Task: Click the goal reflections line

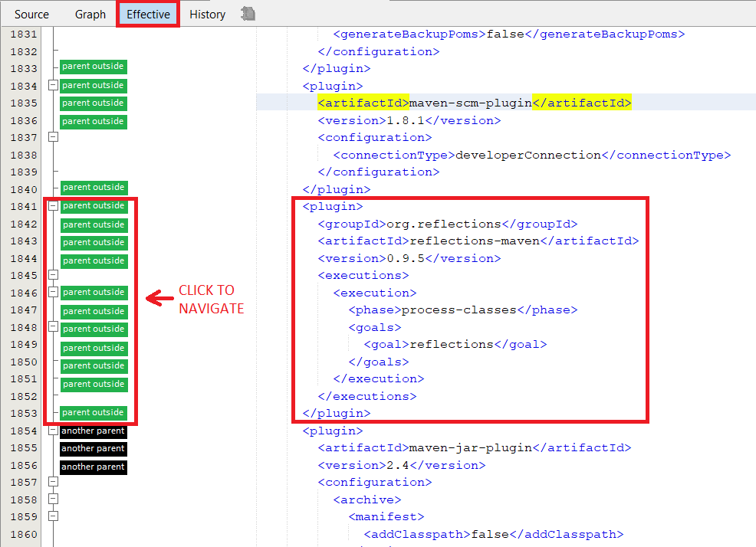Action: (455, 345)
